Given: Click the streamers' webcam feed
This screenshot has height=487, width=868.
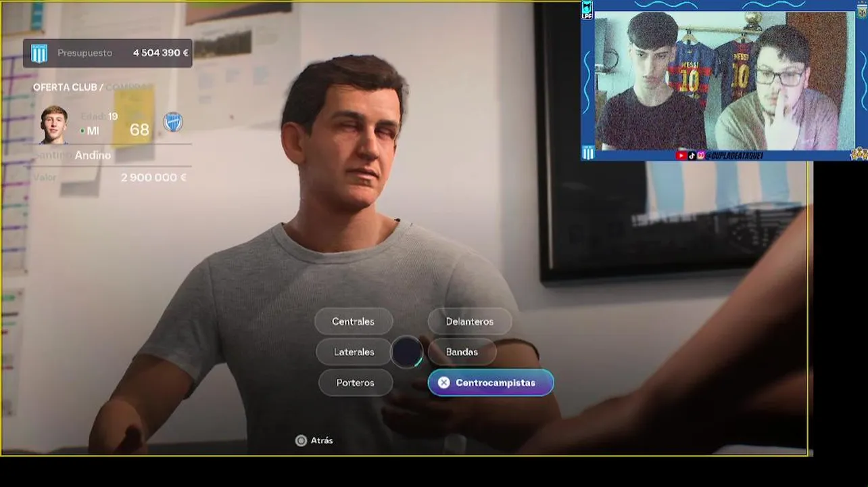Looking at the screenshot, I should (x=724, y=80).
